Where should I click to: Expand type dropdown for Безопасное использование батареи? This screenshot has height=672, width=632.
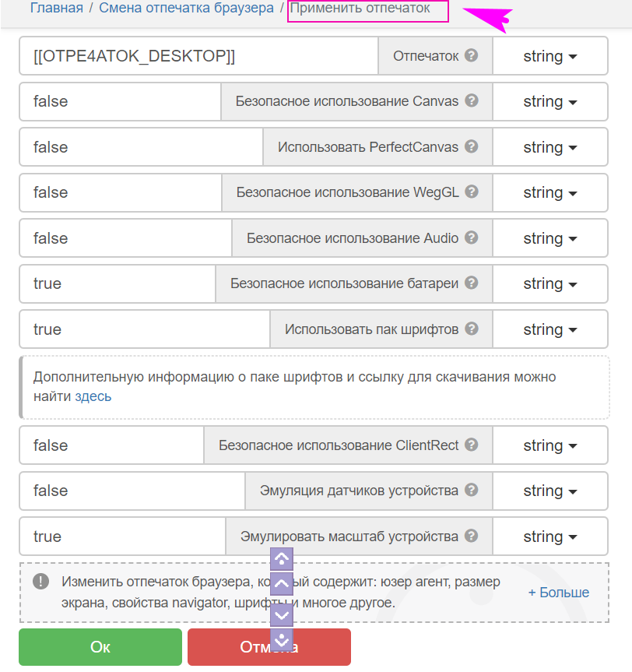[549, 283]
